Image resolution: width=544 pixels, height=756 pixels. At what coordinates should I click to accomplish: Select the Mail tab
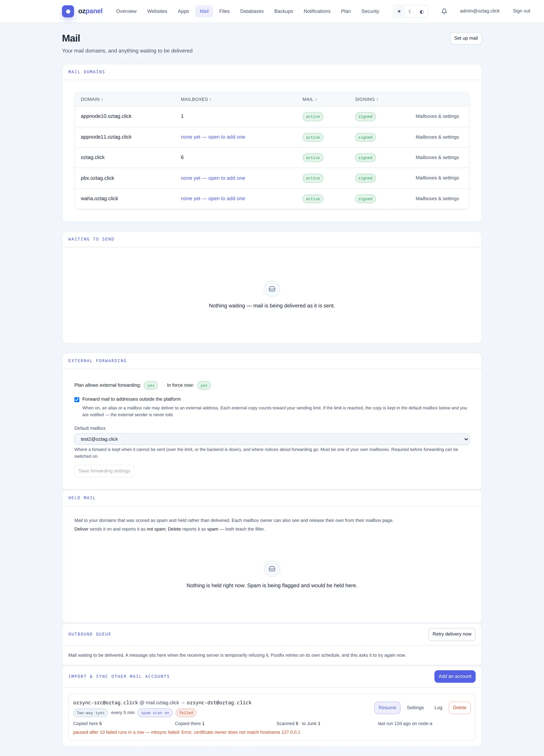click(204, 11)
